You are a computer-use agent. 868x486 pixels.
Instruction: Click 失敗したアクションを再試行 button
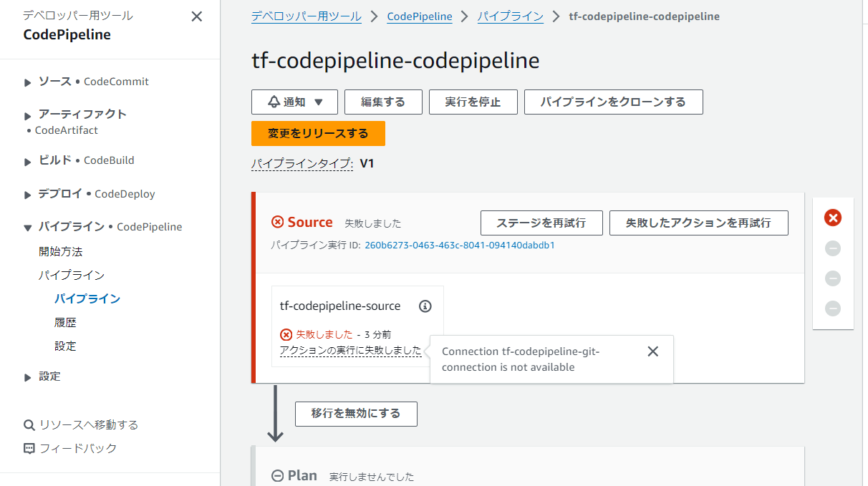point(699,223)
